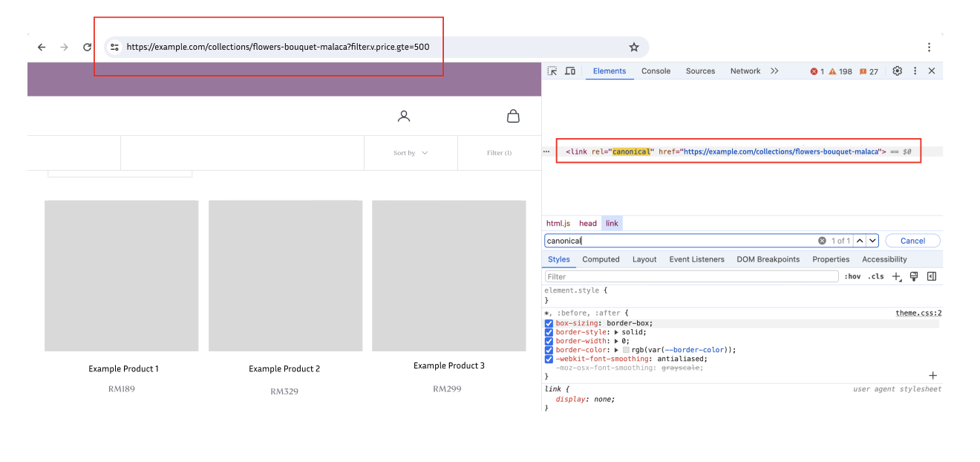
Task: Select link in the DOM breadcrumb
Action: click(x=612, y=224)
